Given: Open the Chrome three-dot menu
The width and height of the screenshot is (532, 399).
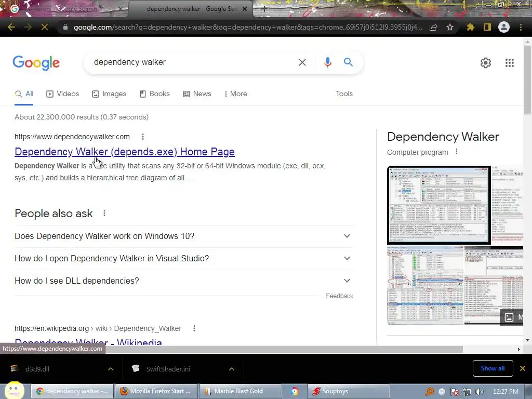Looking at the screenshot, I should 521,27.
